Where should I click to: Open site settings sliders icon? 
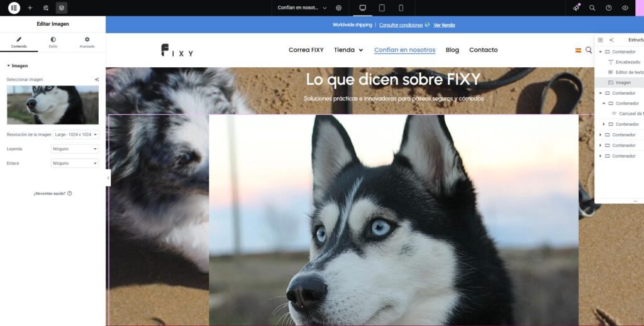tap(46, 8)
